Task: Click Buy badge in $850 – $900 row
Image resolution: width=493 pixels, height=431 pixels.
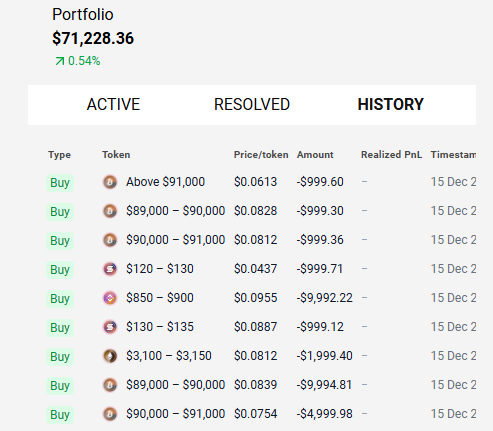Action: [60, 299]
